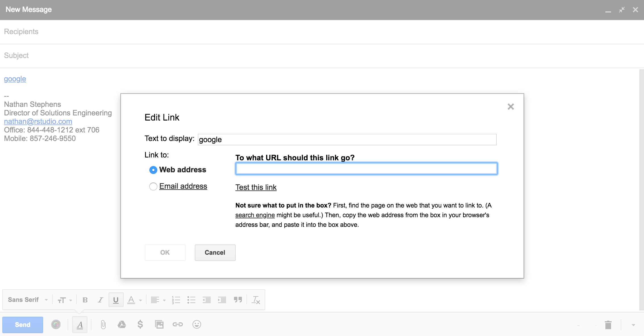
Task: Insert an emoticon
Action: coord(196,325)
